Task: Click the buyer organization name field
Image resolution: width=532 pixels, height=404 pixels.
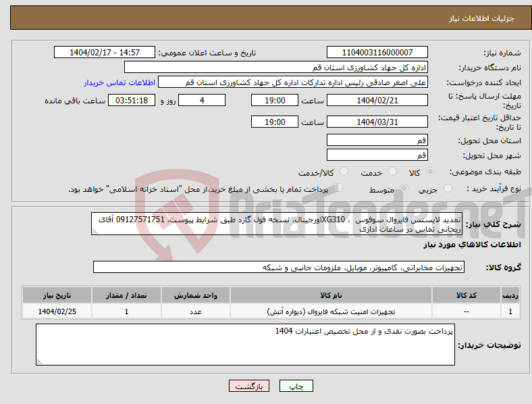Action: pos(276,67)
